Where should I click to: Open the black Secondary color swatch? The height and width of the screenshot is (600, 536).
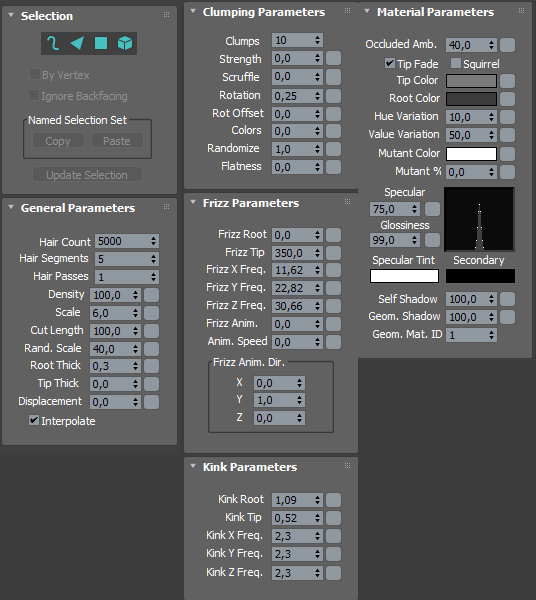(480, 276)
